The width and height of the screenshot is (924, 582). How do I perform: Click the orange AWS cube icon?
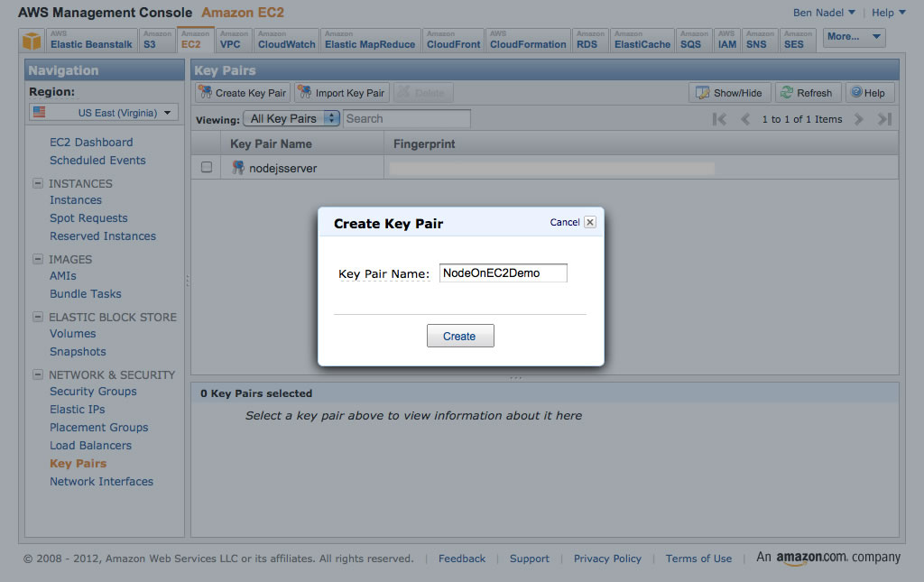click(x=32, y=41)
